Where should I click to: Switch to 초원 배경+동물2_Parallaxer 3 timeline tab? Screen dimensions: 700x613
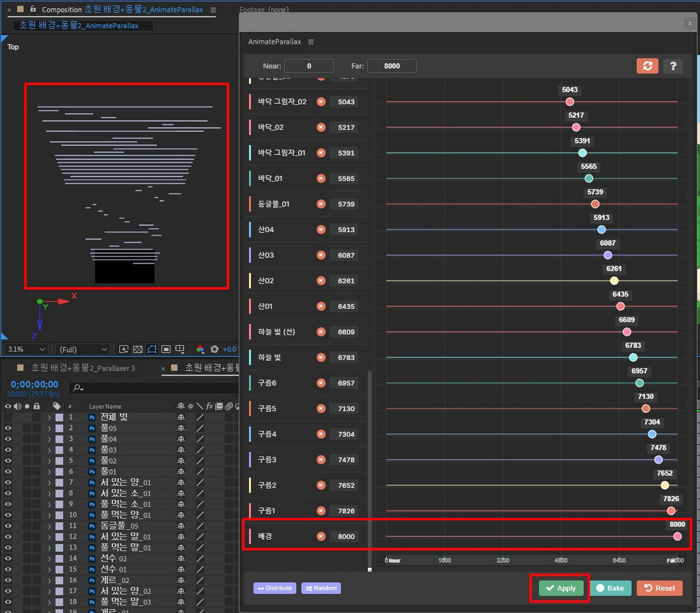(x=83, y=368)
